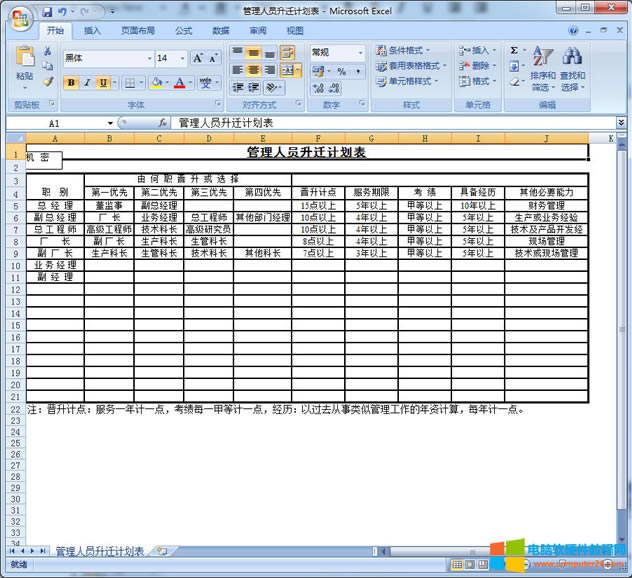Toggle Italic formatting
The height and width of the screenshot is (578, 632).
tap(87, 83)
